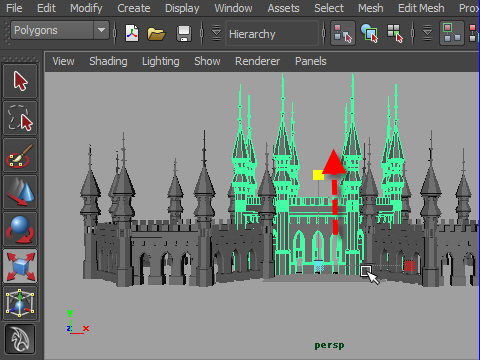
Task: Open the Polygons menu set dropdown
Action: 60,30
